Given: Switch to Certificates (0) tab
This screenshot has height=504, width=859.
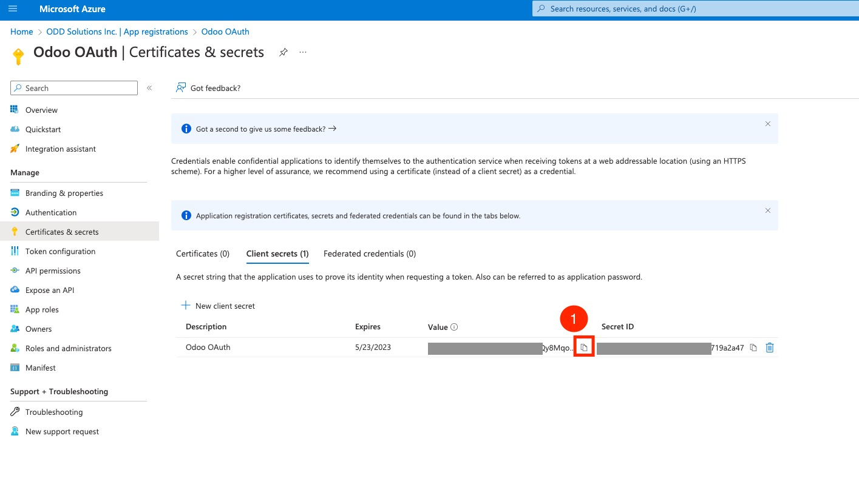Looking at the screenshot, I should (x=203, y=254).
